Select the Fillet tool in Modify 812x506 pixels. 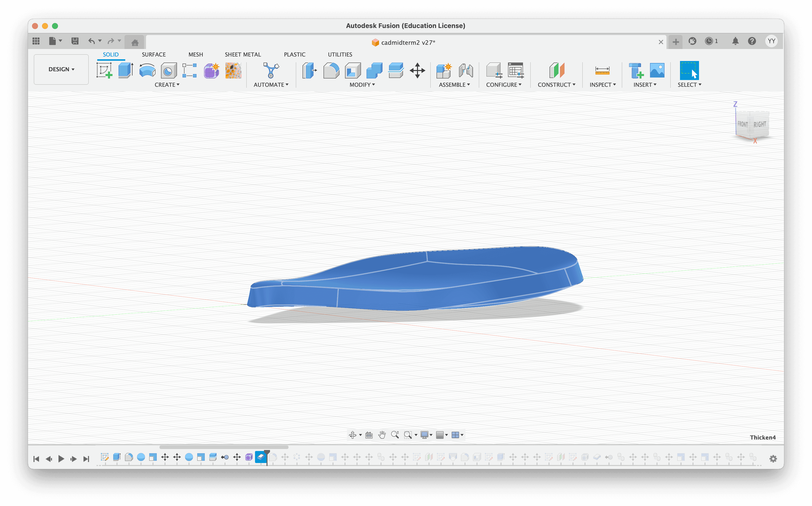[x=331, y=70]
